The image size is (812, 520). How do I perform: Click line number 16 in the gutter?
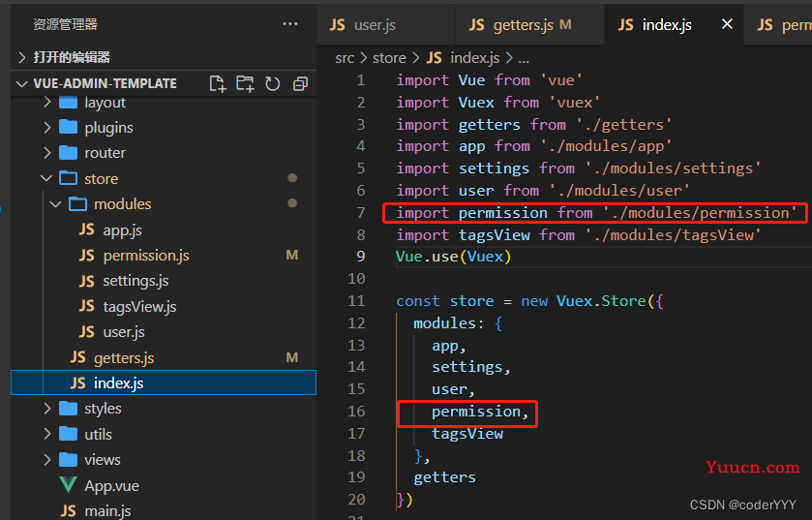[x=356, y=412]
